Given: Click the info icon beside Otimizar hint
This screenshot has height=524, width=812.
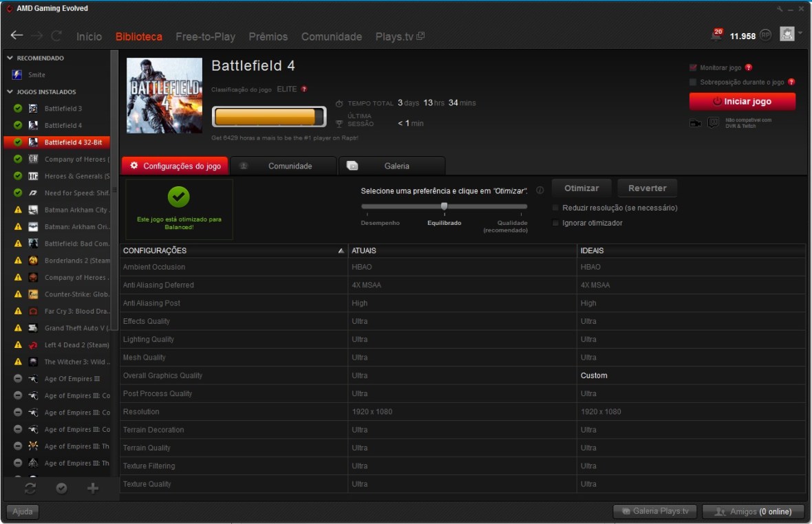Looking at the screenshot, I should coord(540,190).
